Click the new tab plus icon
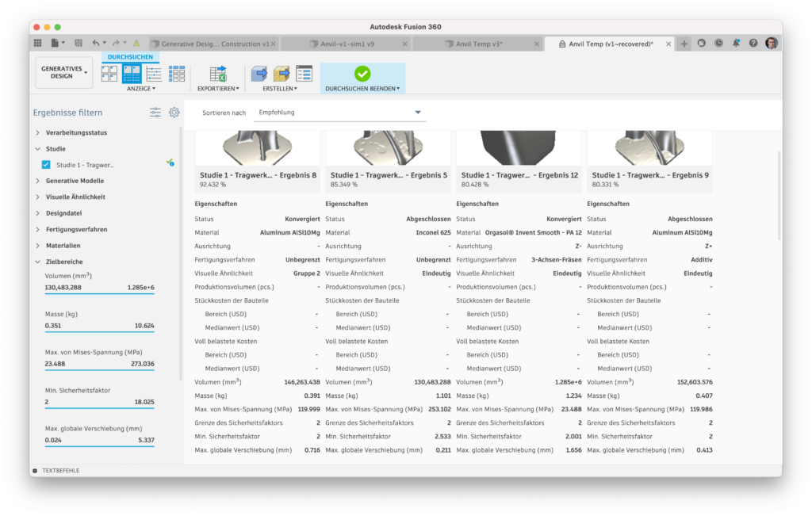Image resolution: width=812 pixels, height=516 pixels. tap(684, 44)
